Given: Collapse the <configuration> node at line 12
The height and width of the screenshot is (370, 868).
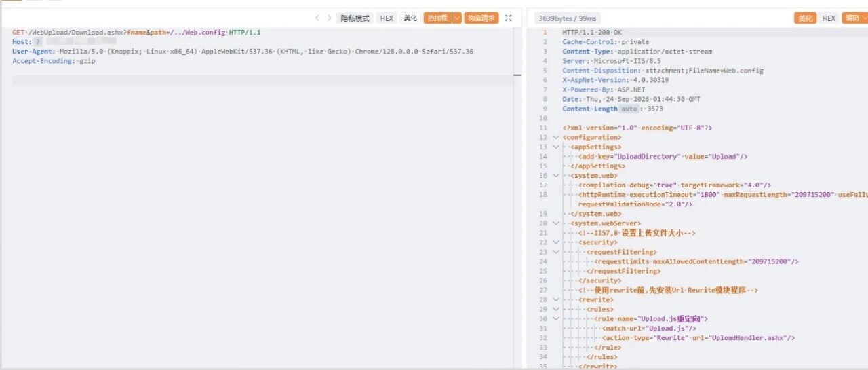Looking at the screenshot, I should (556, 137).
